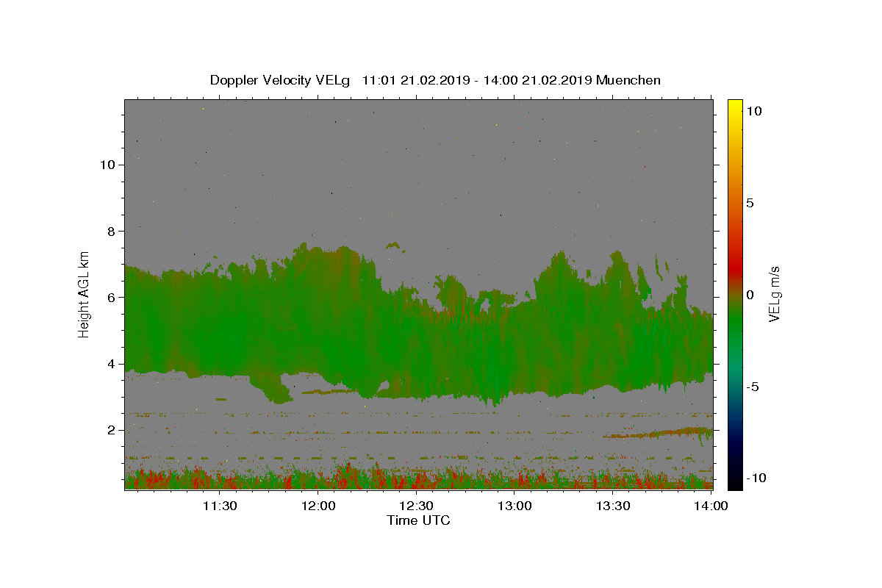Click the '12:00' time axis label
Viewport: 882px width, 588px height.
point(318,506)
